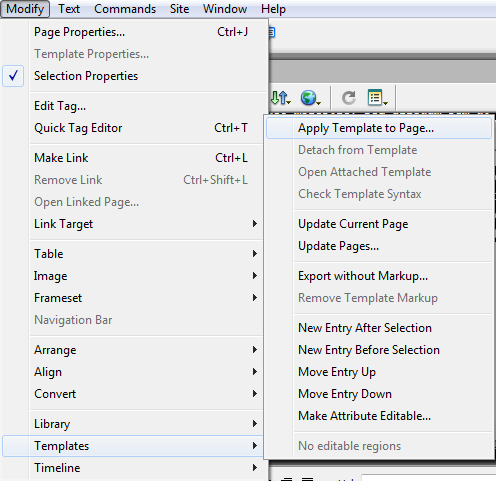Select New Entry After Selection

(365, 328)
